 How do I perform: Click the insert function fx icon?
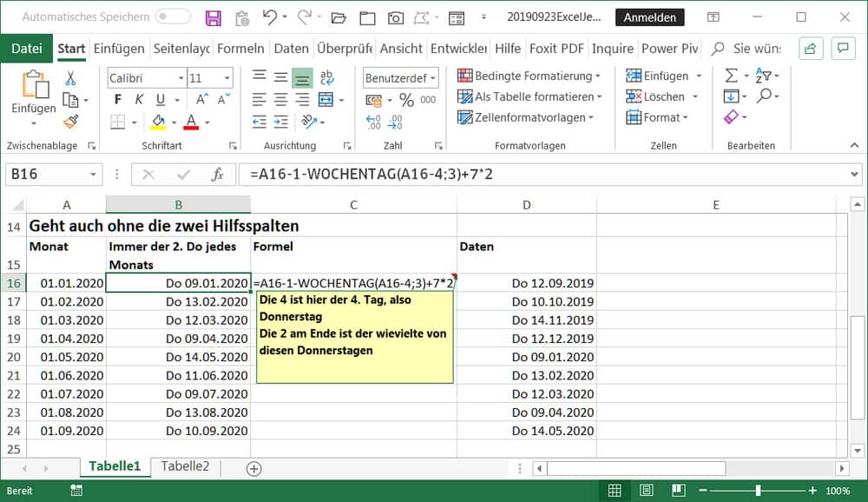pyautogui.click(x=218, y=175)
